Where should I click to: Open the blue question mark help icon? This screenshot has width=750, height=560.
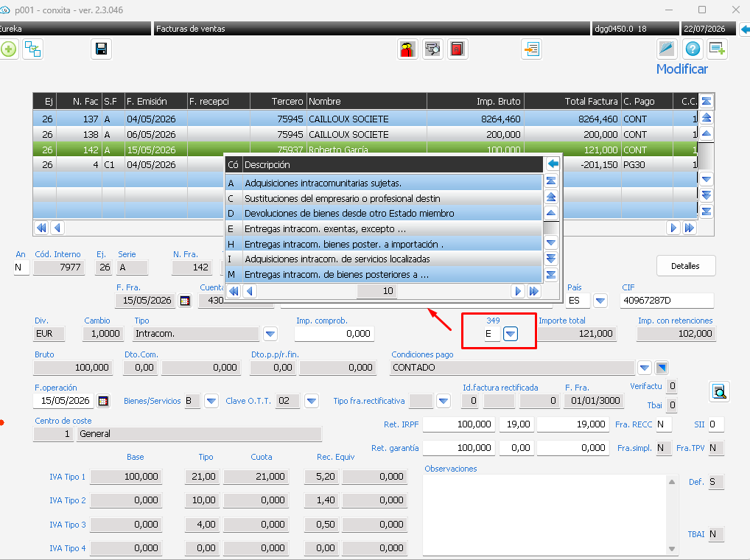(x=693, y=49)
